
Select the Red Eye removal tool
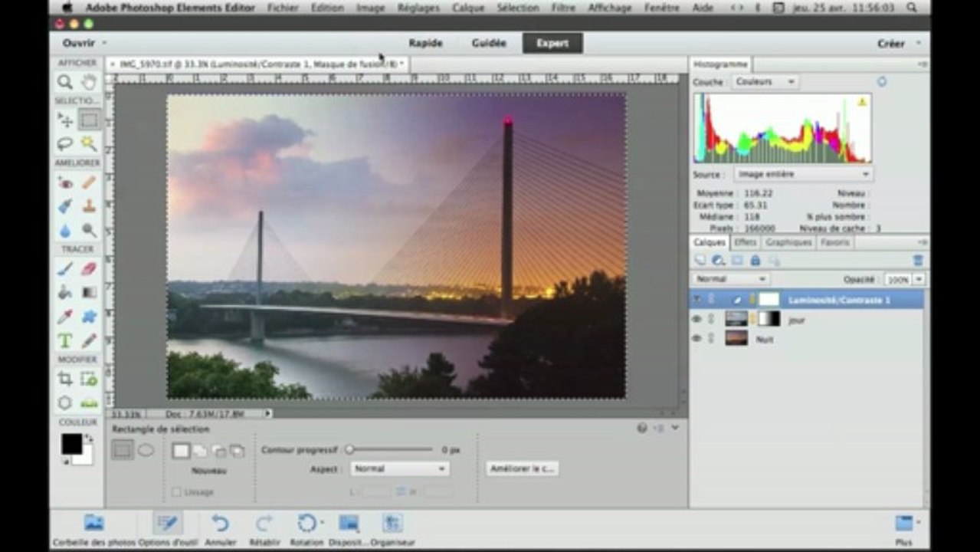[x=65, y=182]
